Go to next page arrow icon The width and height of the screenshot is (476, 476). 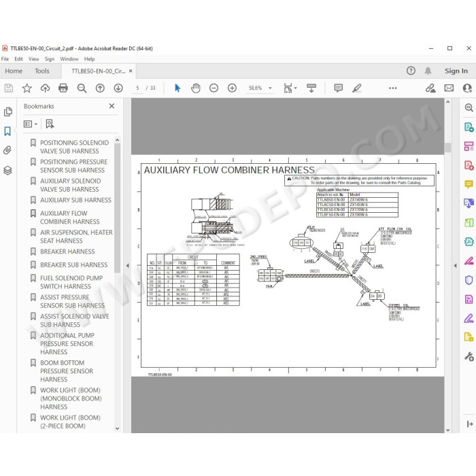pos(118,88)
